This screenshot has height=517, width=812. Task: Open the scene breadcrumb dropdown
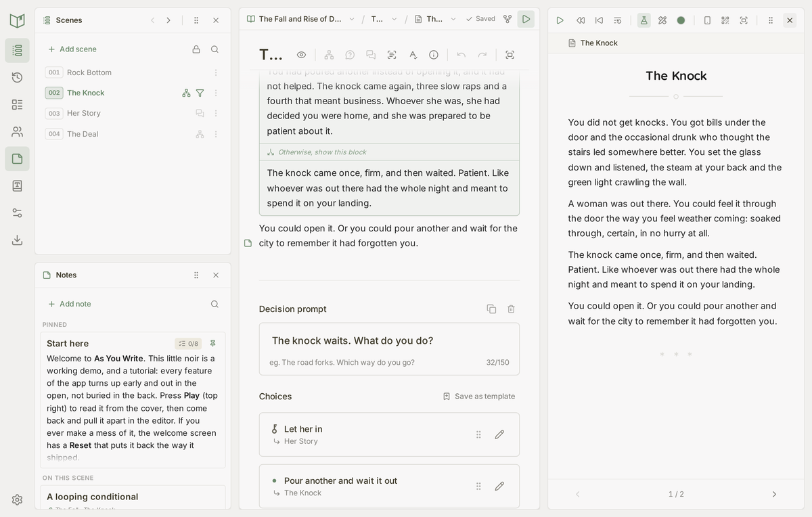(x=453, y=19)
